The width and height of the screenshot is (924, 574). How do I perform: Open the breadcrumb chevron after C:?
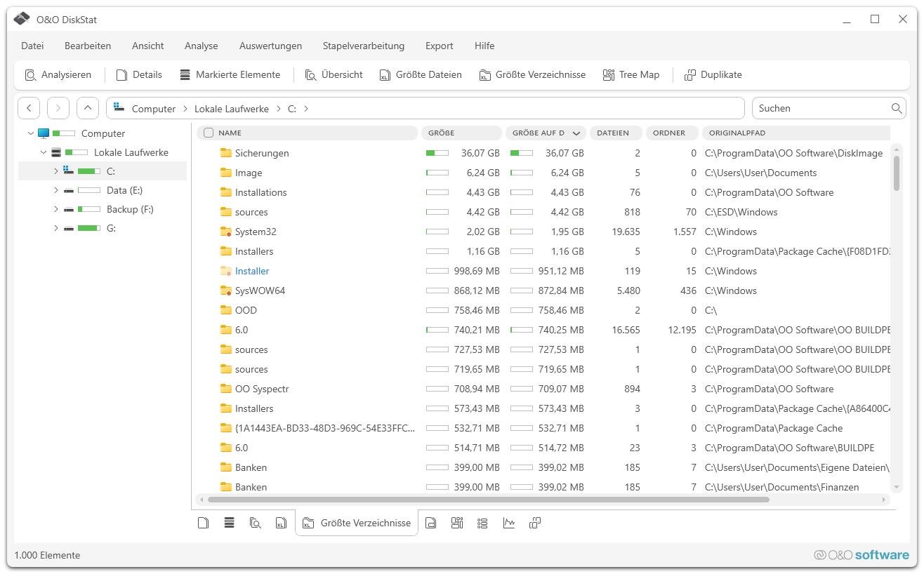pyautogui.click(x=306, y=109)
